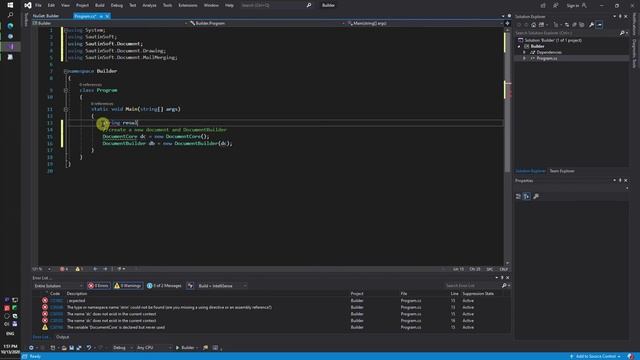Pin the Program.cs tab
640x360 pixels.
point(101,16)
